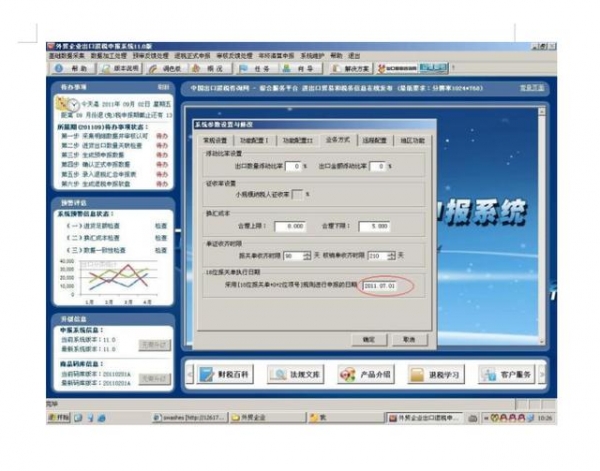Viewport: 600px width, 471px height.
Task: Click the 产品介绍 shortcut
Action: 367,374
